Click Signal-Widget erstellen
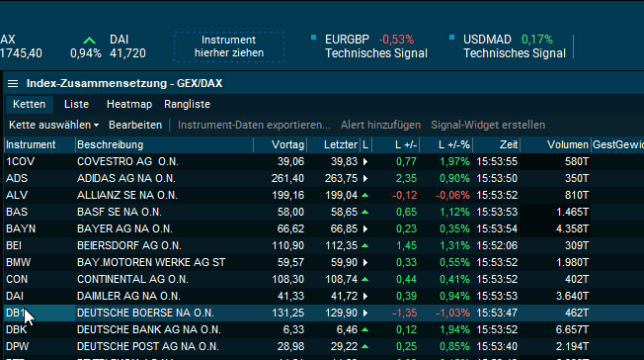 [x=488, y=125]
